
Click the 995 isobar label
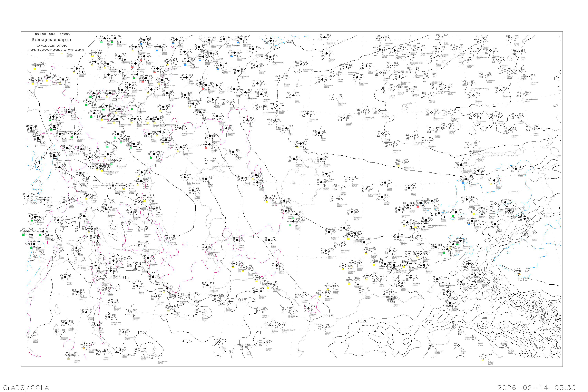pyautogui.click(x=41, y=158)
